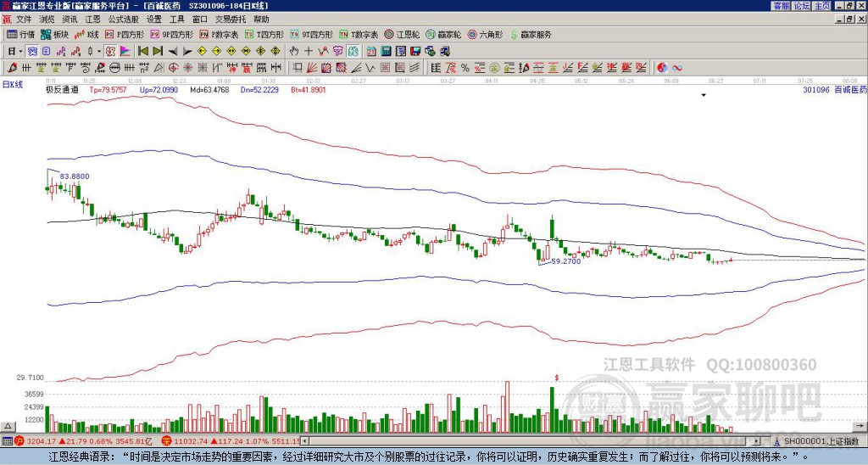Click the yin-yang icon in the drawing toolbar
Screen dimensions: 868x465
(x=662, y=68)
